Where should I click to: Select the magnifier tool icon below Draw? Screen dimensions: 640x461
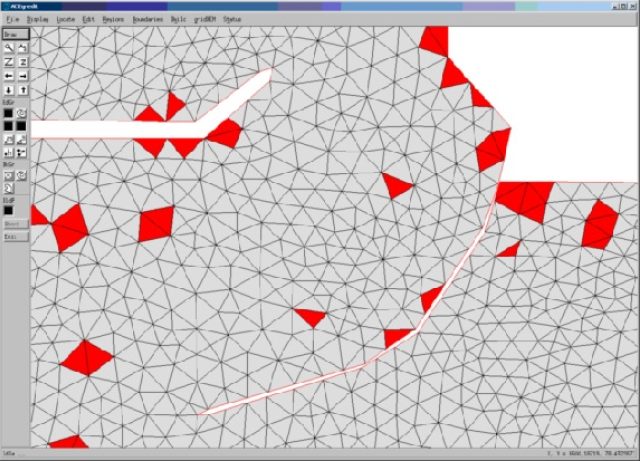(9, 47)
